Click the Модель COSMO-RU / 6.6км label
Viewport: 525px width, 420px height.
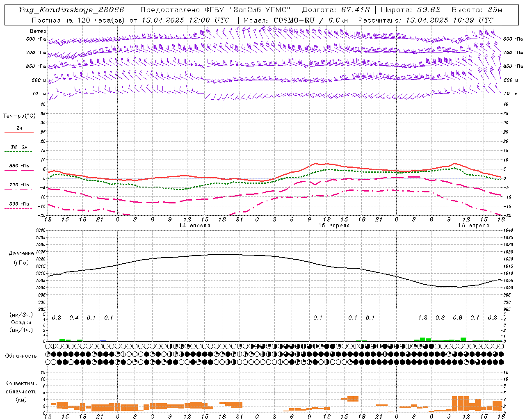(296, 20)
